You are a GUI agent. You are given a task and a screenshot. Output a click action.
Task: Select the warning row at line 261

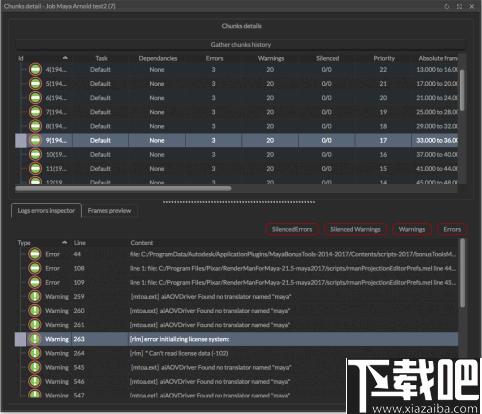(x=237, y=325)
